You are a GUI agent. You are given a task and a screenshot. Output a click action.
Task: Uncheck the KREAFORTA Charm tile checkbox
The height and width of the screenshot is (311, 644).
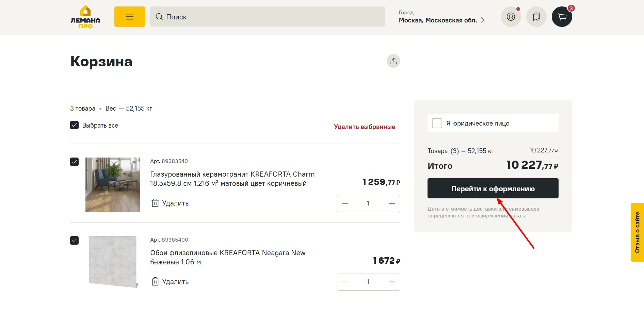pyautogui.click(x=75, y=162)
